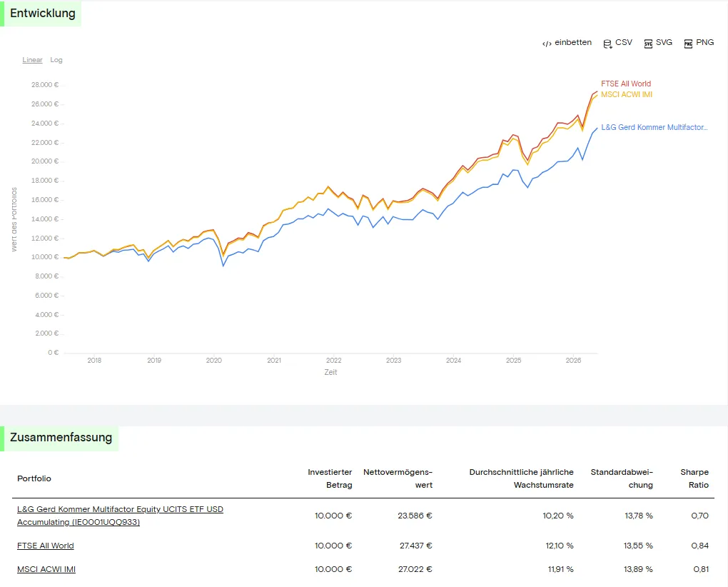The image size is (728, 587).
Task: Click red FTSE All World line end point
Action: (597, 91)
